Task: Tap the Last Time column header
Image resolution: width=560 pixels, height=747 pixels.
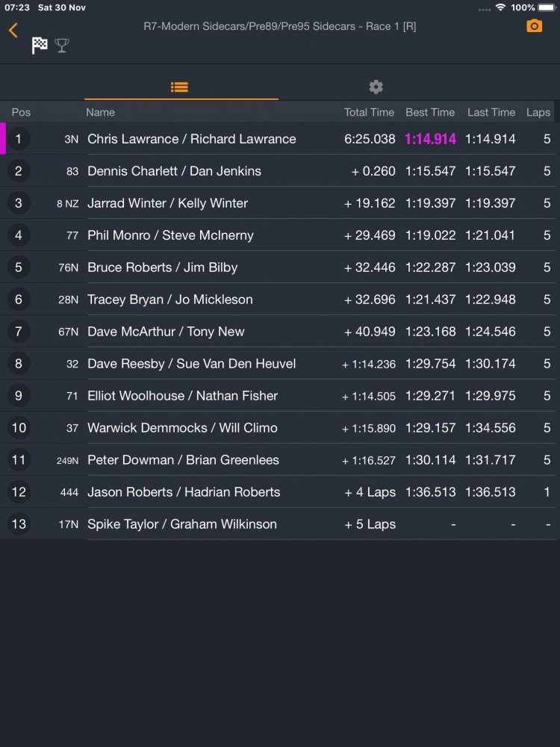Action: 491,113
